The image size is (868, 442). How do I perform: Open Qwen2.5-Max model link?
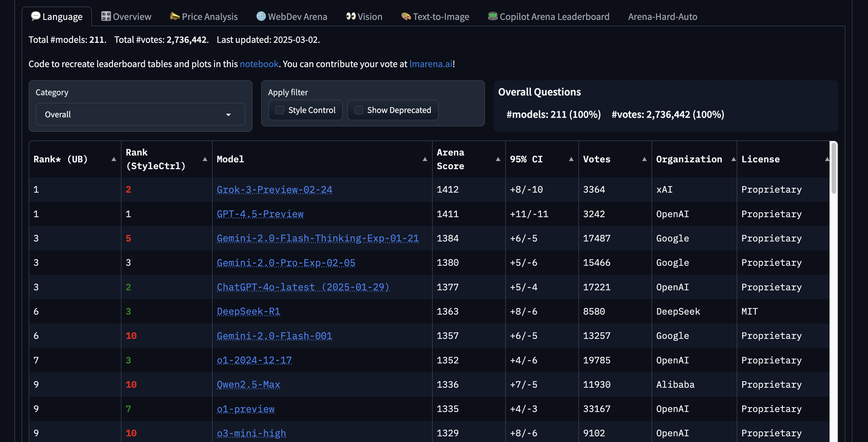pos(248,384)
